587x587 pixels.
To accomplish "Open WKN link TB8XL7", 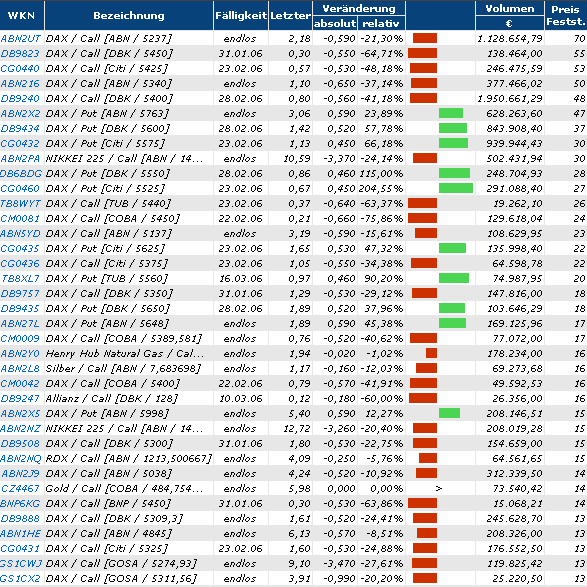I will pyautogui.click(x=21, y=278).
